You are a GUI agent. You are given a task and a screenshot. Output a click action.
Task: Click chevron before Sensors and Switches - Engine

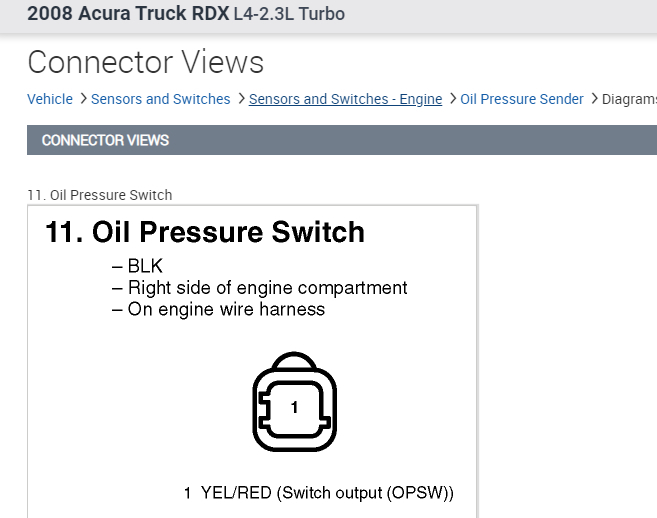coord(240,99)
